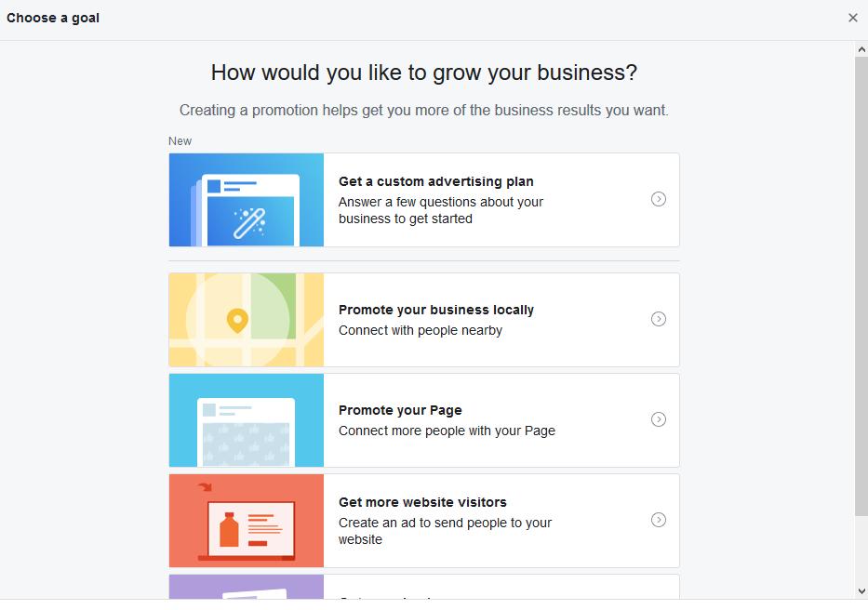Click the custom advertising plan illustration
This screenshot has width=868, height=610.
(246, 199)
